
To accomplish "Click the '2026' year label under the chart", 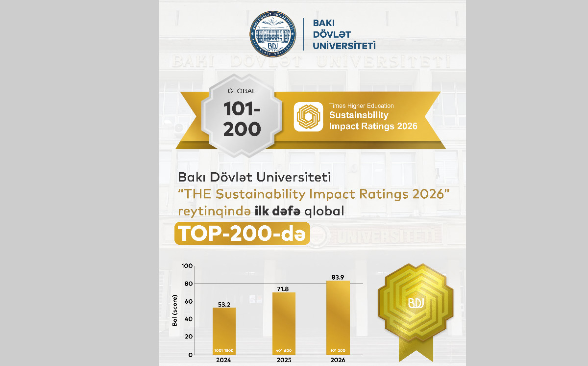I will pos(338,360).
